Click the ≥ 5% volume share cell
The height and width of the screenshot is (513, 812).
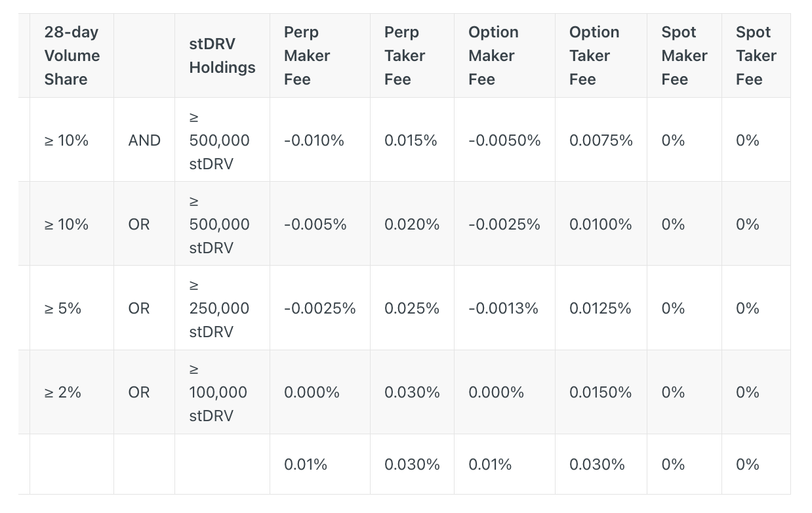pyautogui.click(x=72, y=308)
